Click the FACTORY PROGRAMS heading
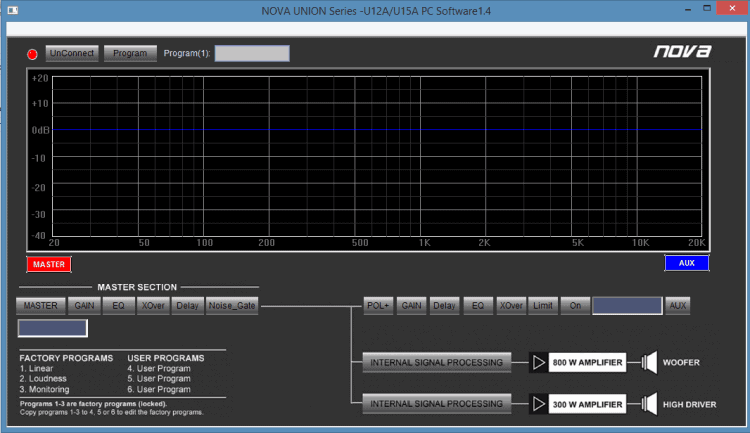This screenshot has width=750, height=433. click(x=66, y=358)
